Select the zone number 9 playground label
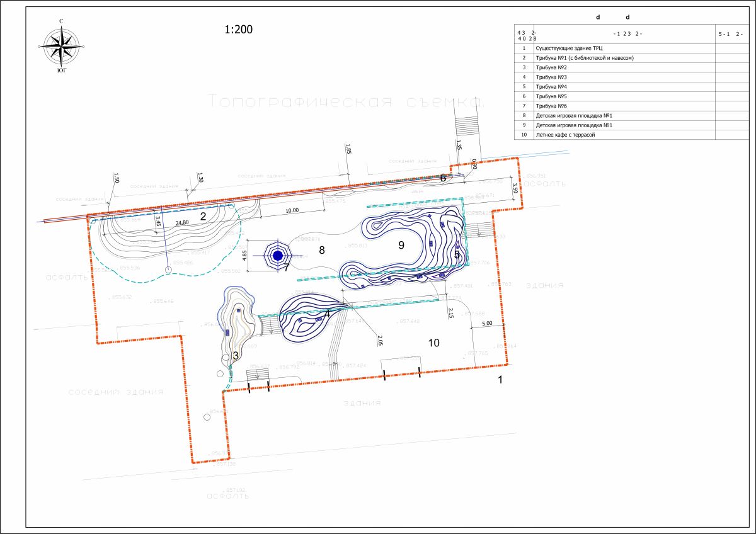Viewport: 756px width, 534px height. pos(401,246)
